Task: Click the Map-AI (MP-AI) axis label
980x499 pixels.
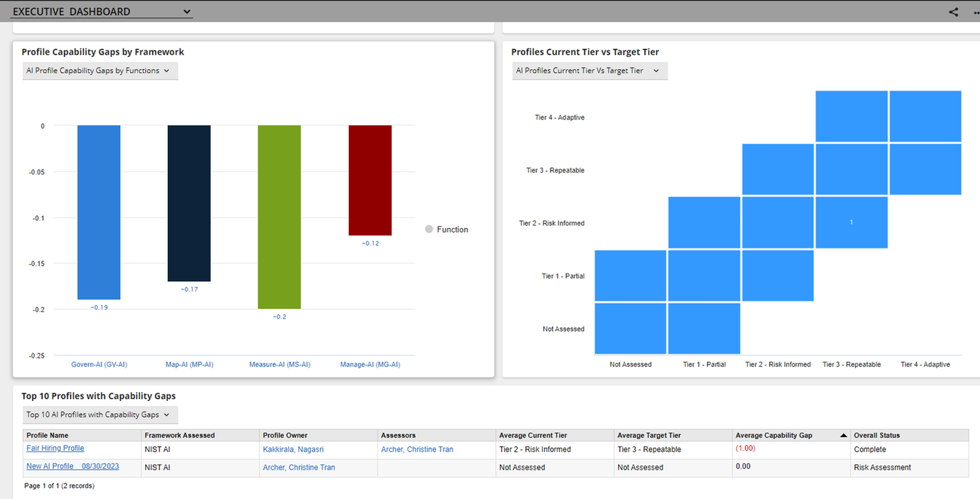Action: click(x=189, y=364)
